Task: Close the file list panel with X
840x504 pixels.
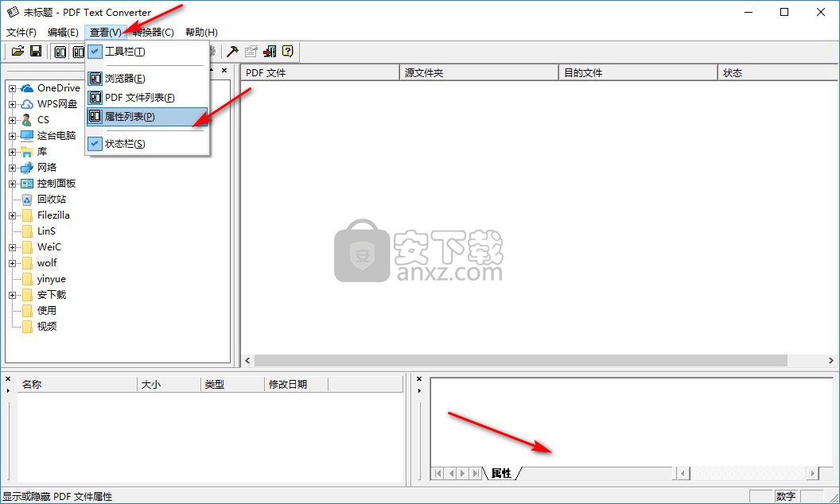Action: (x=8, y=379)
